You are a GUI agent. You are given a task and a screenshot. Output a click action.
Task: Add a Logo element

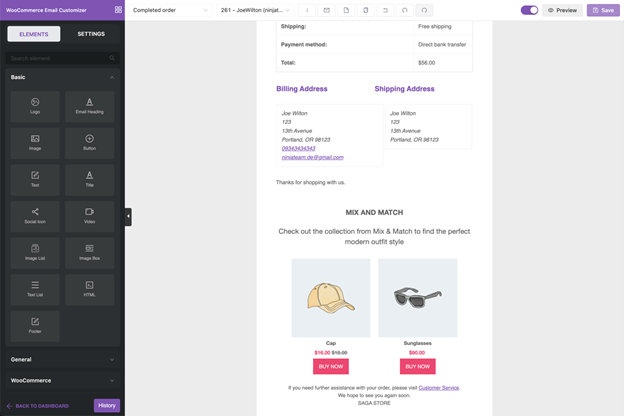(35, 106)
